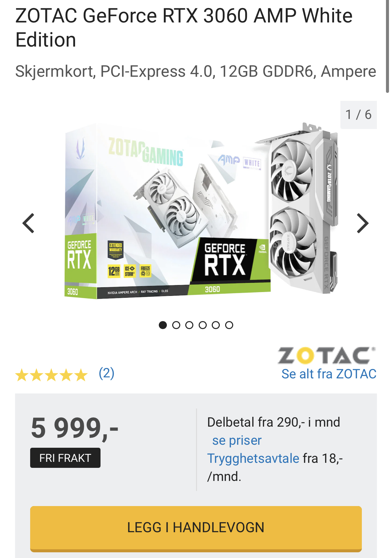The height and width of the screenshot is (558, 392).
Task: Open the (2) reviews count link
Action: point(107,373)
